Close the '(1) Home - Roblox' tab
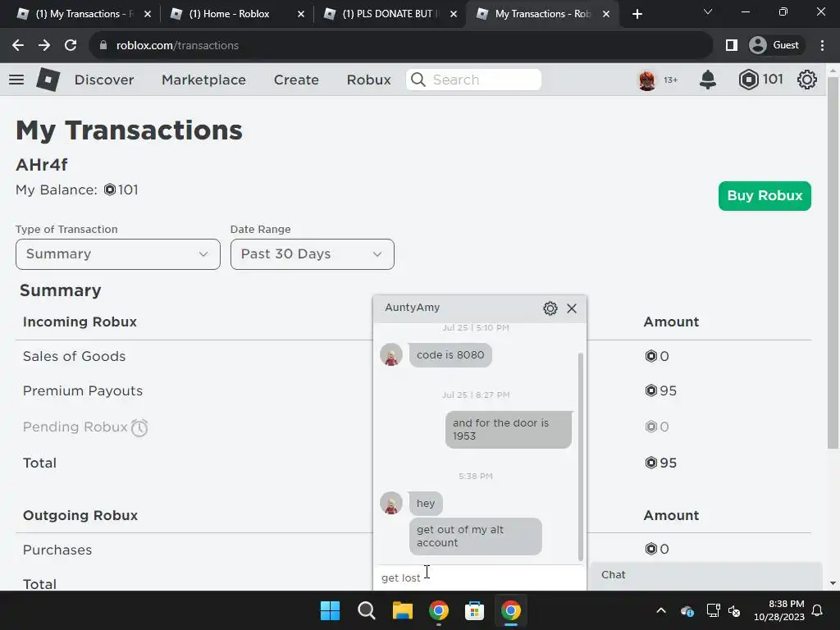Screen dimensions: 840x630 [301, 14]
